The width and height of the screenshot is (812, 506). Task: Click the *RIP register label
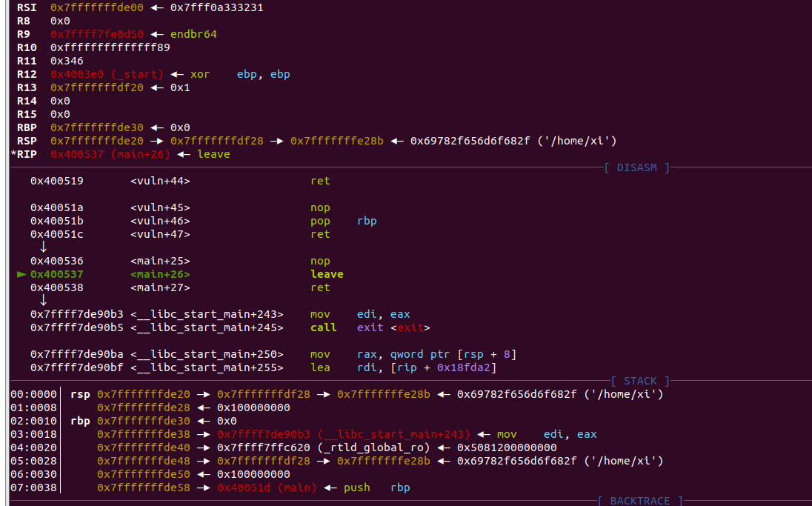click(x=27, y=154)
